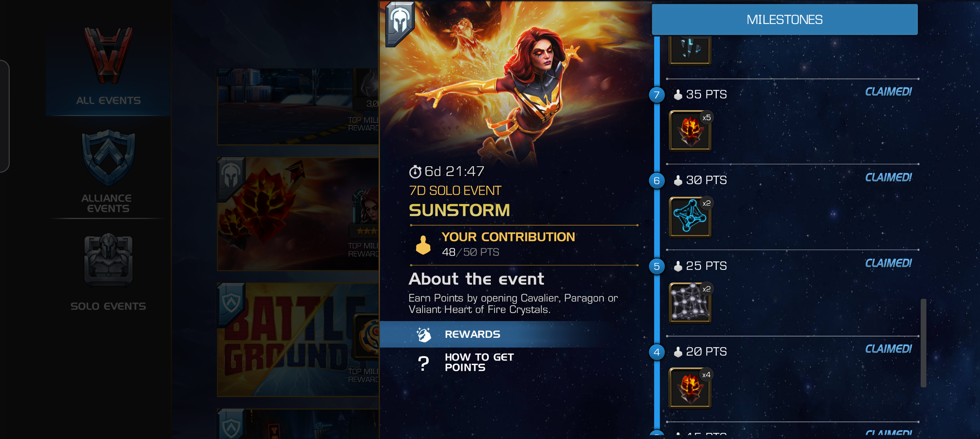Image resolution: width=980 pixels, height=439 pixels.
Task: Select the Solo Events helmet icon
Action: tap(108, 259)
